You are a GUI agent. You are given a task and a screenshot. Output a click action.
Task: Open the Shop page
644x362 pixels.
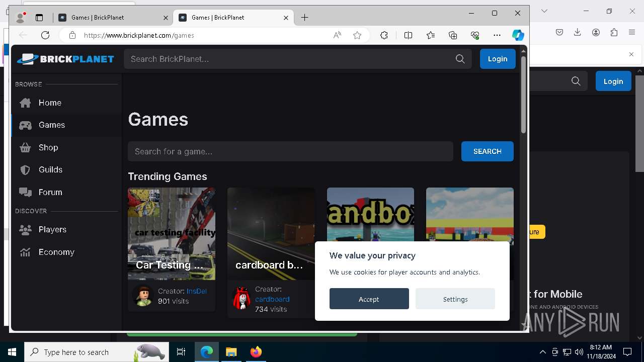tap(66, 147)
